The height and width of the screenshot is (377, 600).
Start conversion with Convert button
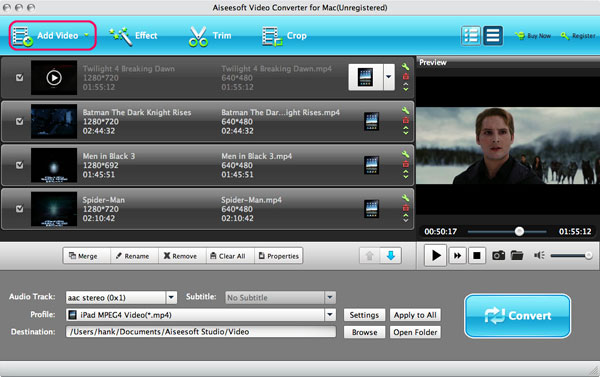(518, 316)
